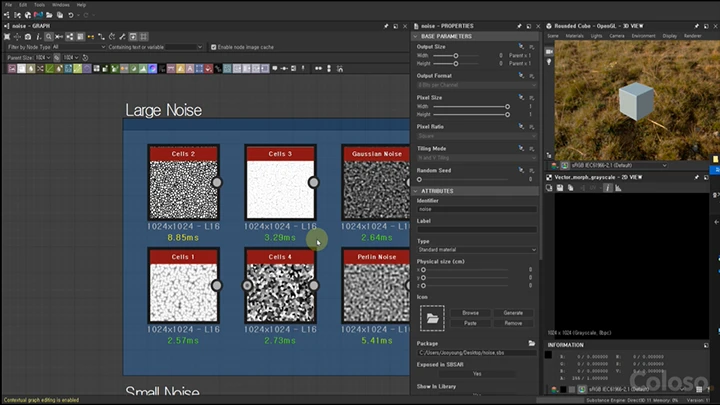720x405 pixels.
Task: Click the Remove icon button
Action: (x=513, y=323)
